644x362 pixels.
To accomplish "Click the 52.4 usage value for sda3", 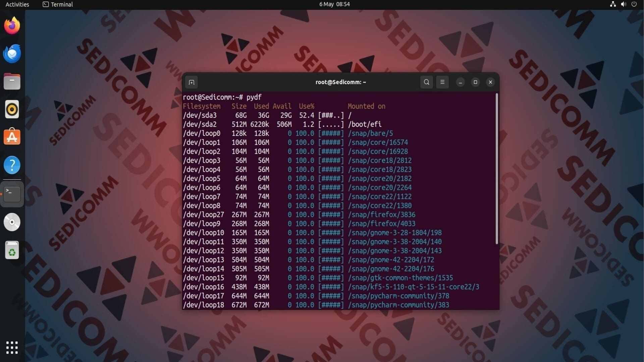I will 307,115.
